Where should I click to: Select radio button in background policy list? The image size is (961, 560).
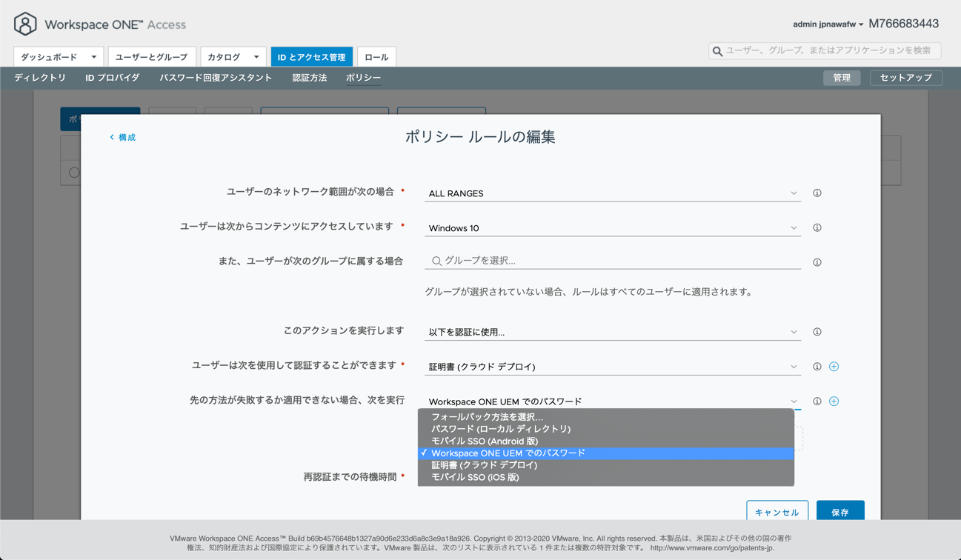click(74, 173)
